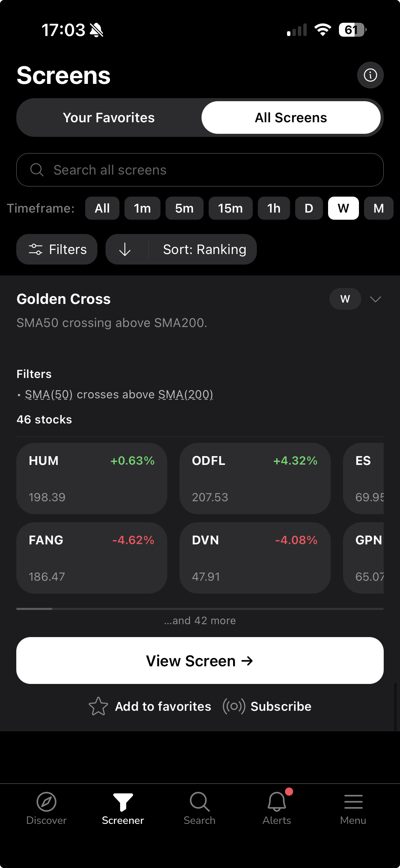
Task: Switch timeframe to 15m
Action: click(x=230, y=208)
